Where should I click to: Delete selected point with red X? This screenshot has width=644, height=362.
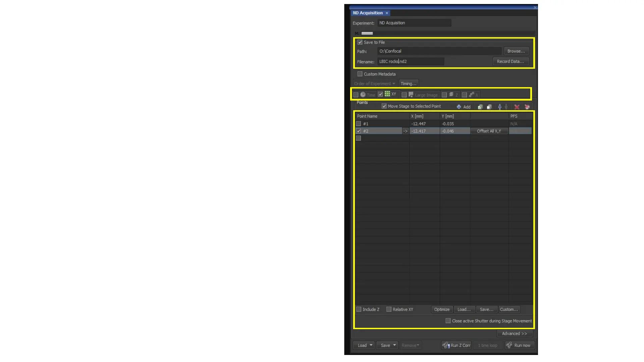pyautogui.click(x=517, y=107)
